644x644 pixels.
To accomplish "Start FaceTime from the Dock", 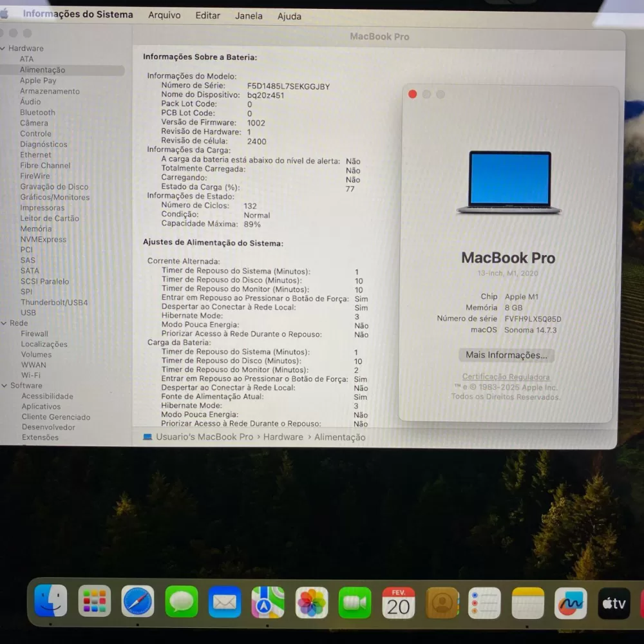I will pyautogui.click(x=355, y=603).
